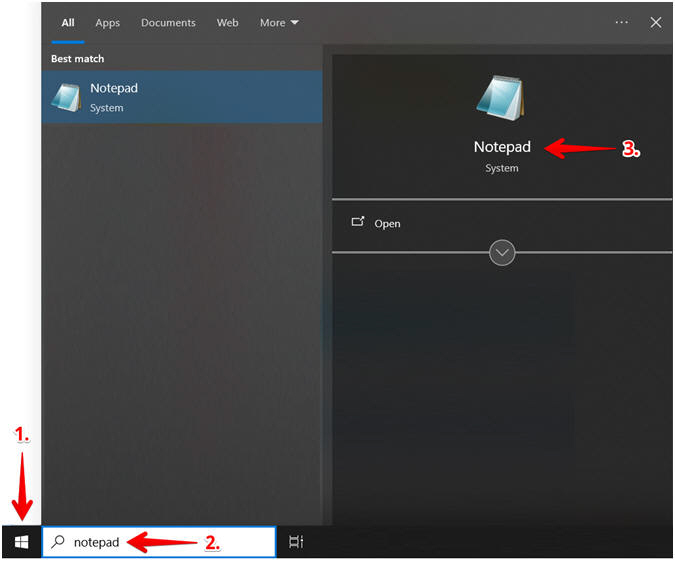Switch to the Web tab

point(227,23)
